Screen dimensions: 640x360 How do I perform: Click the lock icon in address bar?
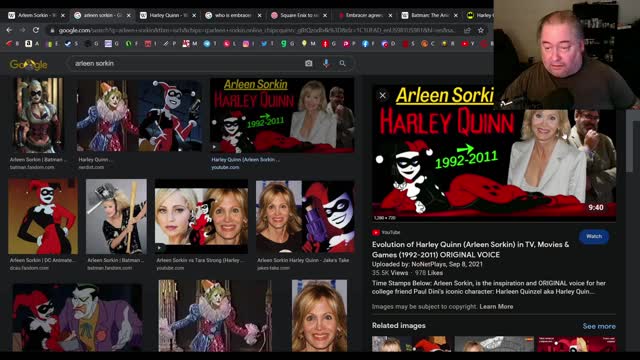click(x=52, y=30)
